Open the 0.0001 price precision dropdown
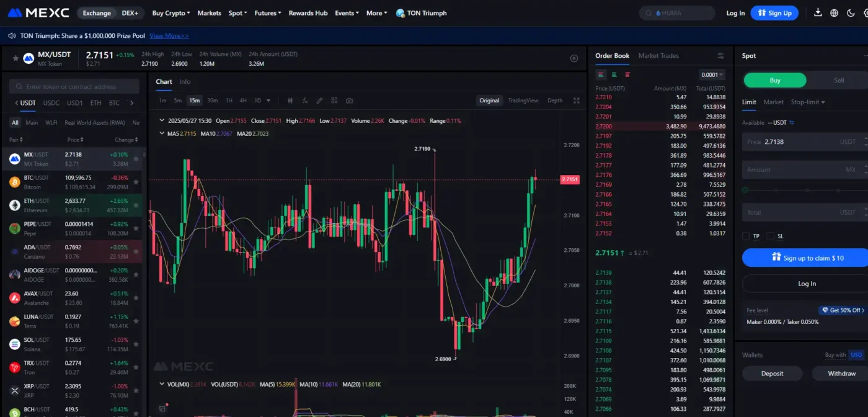This screenshot has height=417, width=868. pyautogui.click(x=712, y=74)
